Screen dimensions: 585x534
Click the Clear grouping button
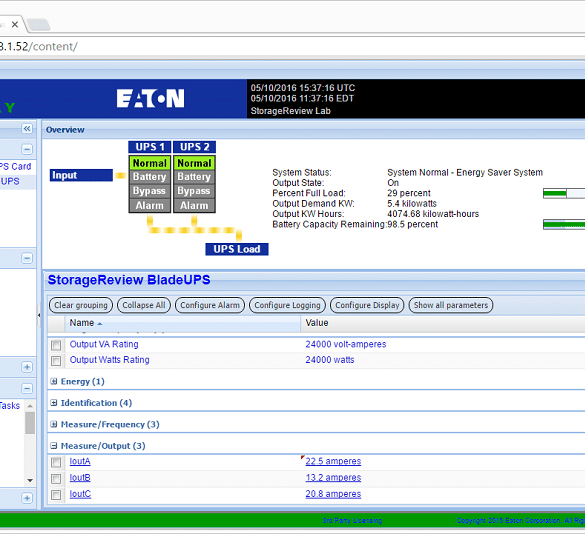coord(81,305)
